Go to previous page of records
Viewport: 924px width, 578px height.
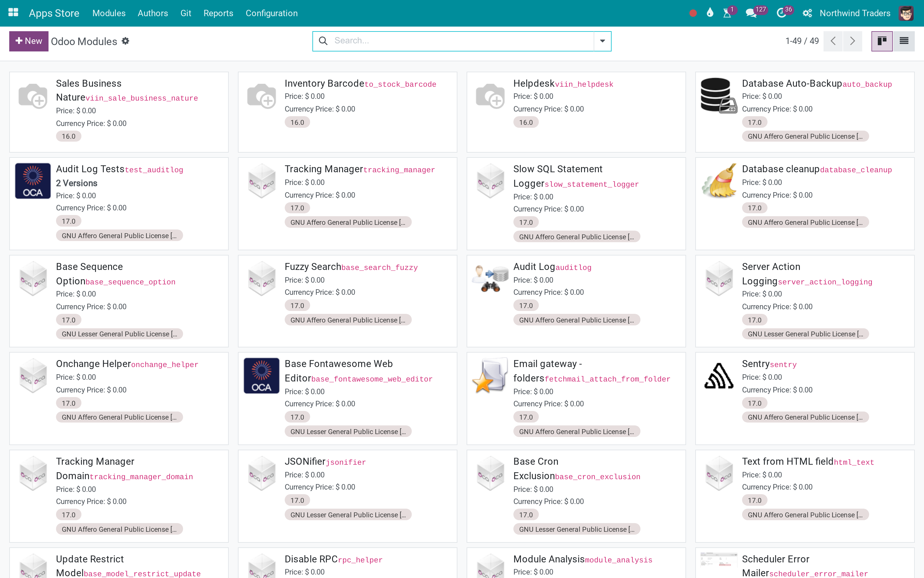click(x=833, y=41)
